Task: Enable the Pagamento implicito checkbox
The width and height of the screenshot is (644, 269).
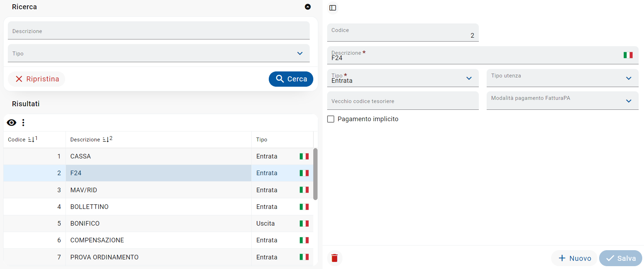Action: tap(331, 119)
